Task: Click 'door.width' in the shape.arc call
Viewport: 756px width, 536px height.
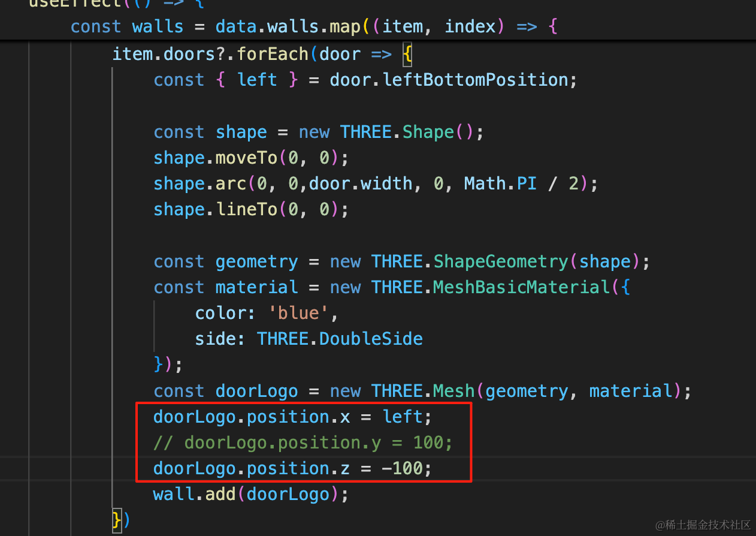Action: tap(361, 183)
